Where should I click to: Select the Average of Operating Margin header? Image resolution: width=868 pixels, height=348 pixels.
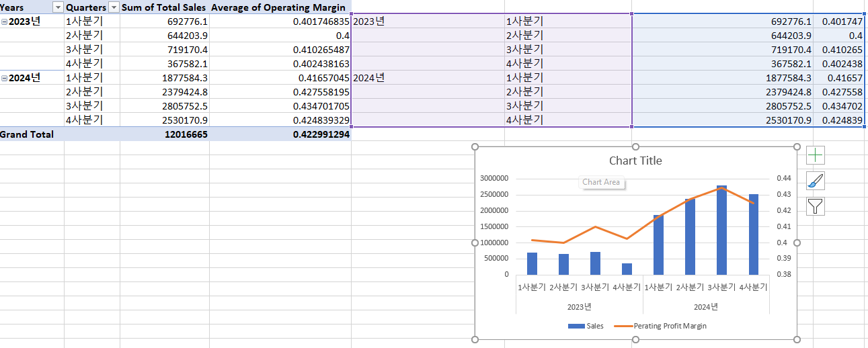pos(278,7)
